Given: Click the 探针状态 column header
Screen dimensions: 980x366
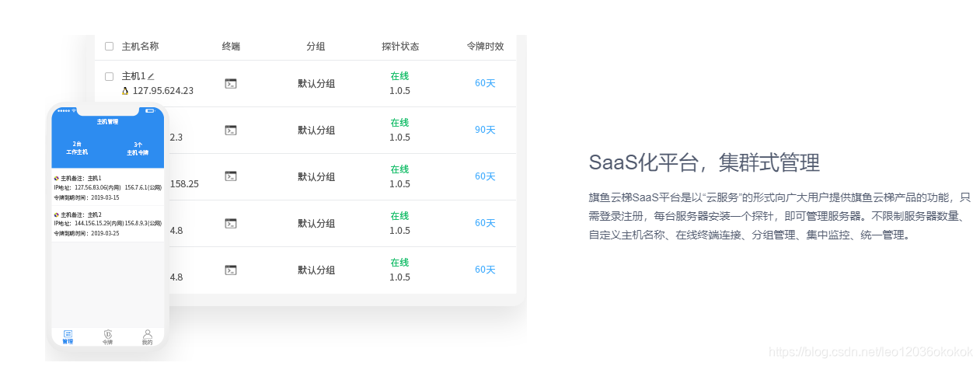Looking at the screenshot, I should (400, 47).
